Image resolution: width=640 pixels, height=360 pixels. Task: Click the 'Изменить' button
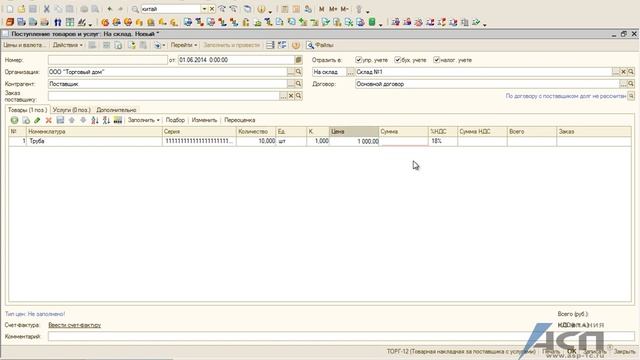pyautogui.click(x=204, y=120)
